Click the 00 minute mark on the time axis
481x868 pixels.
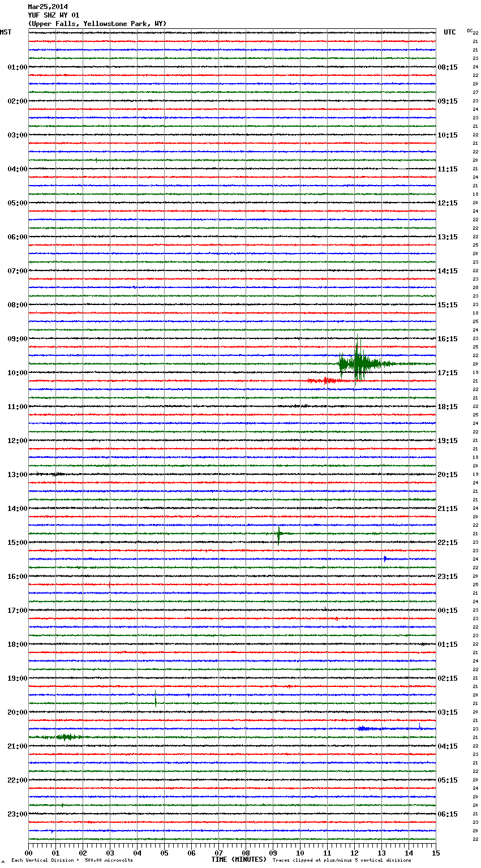pos(28,853)
